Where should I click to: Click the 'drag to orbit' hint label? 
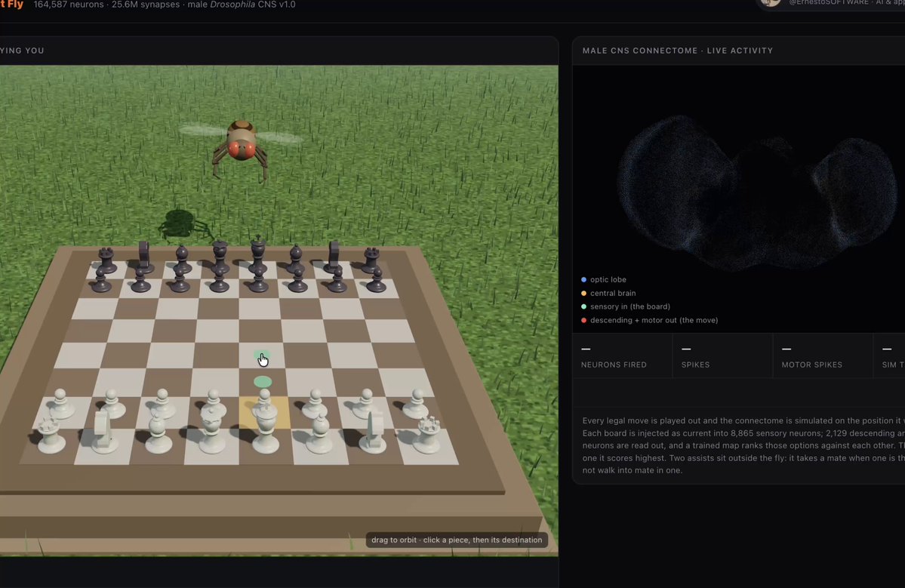click(x=457, y=540)
